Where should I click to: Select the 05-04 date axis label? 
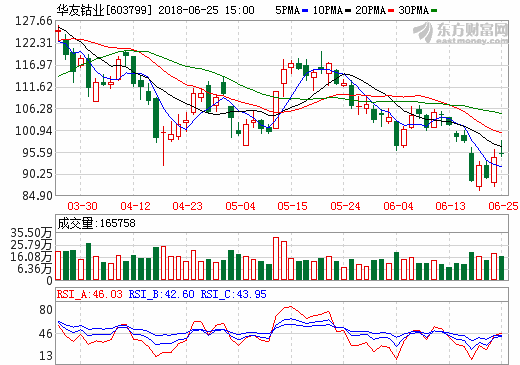(x=240, y=206)
